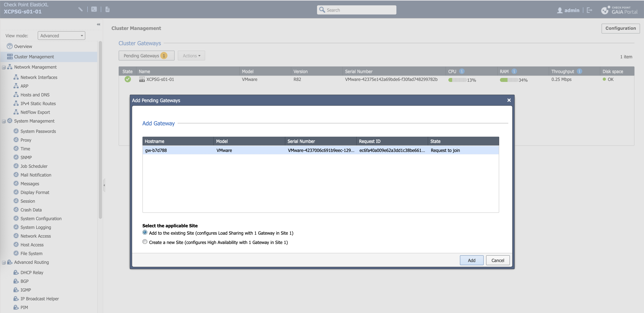Select Add to the existing Site option
This screenshot has width=644, height=313.
pos(145,232)
